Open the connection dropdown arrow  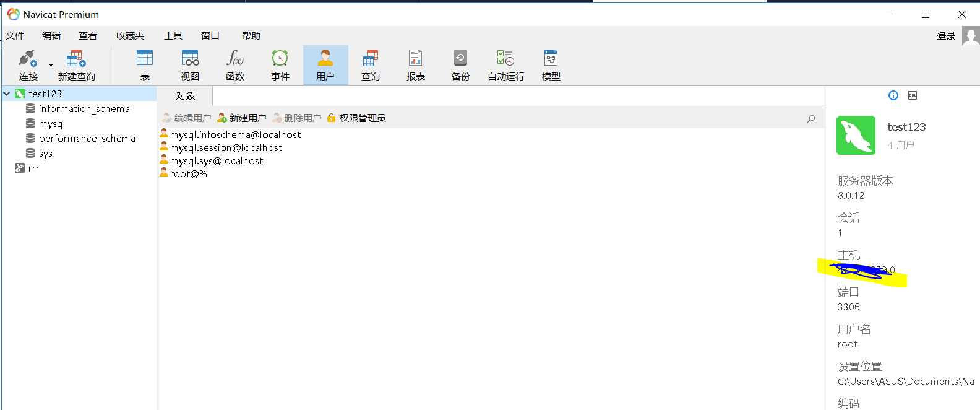[x=51, y=65]
